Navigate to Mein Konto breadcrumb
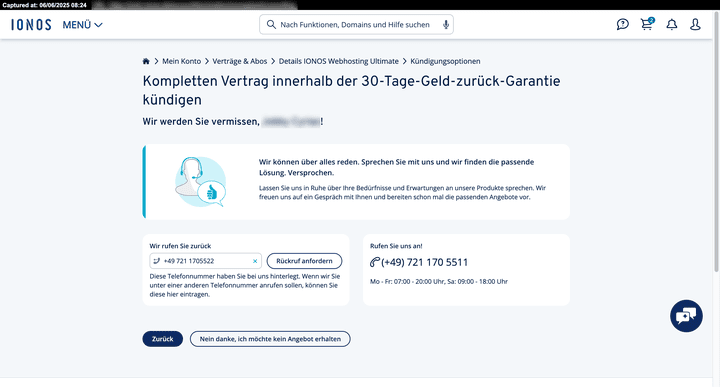Screen dimensions: 720x387 click(181, 61)
